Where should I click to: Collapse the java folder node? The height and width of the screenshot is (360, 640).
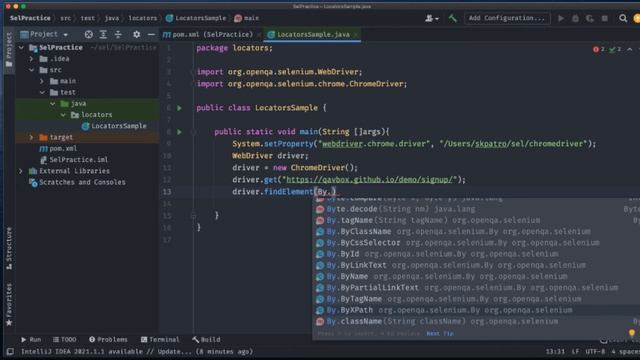click(53, 104)
